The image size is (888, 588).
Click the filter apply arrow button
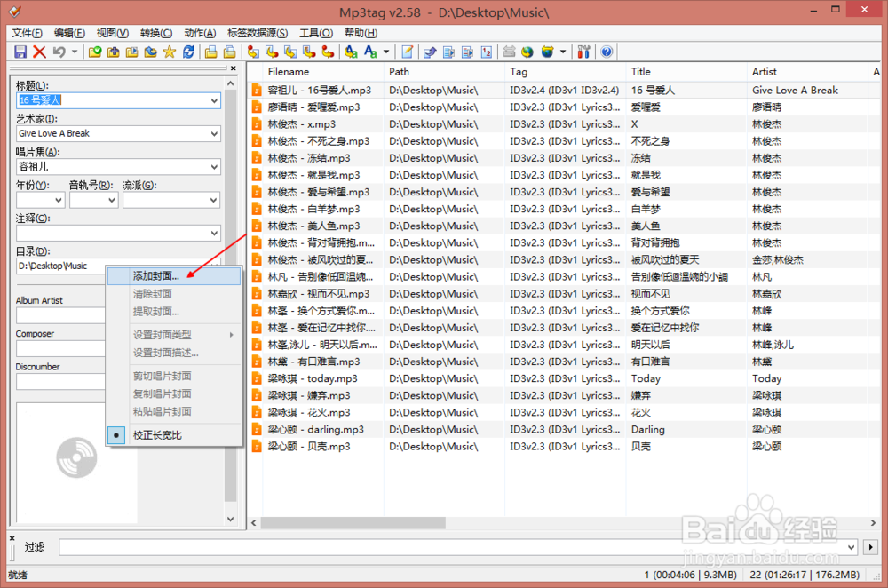pos(870,547)
